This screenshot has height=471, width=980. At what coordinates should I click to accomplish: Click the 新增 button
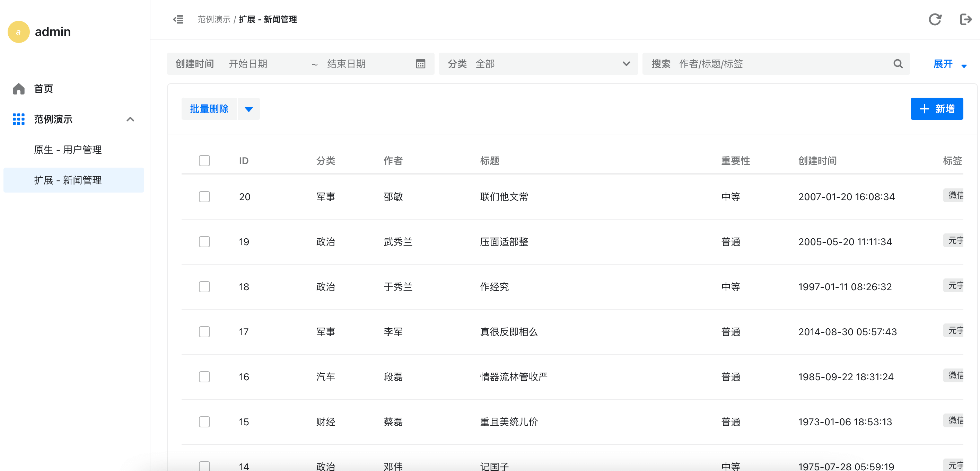point(936,109)
